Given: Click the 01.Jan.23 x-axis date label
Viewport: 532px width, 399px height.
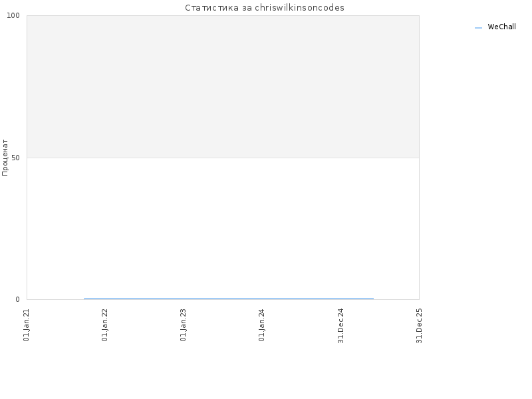Looking at the screenshot, I should 184,325.
